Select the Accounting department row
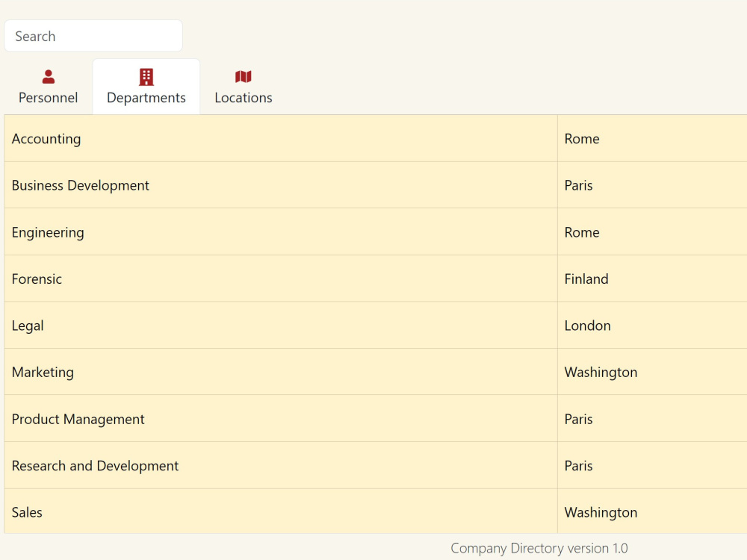 click(x=376, y=139)
